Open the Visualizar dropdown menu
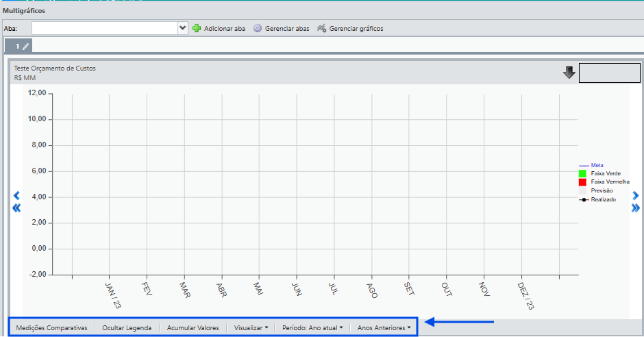Image resolution: width=644 pixels, height=337 pixels. coord(251,327)
